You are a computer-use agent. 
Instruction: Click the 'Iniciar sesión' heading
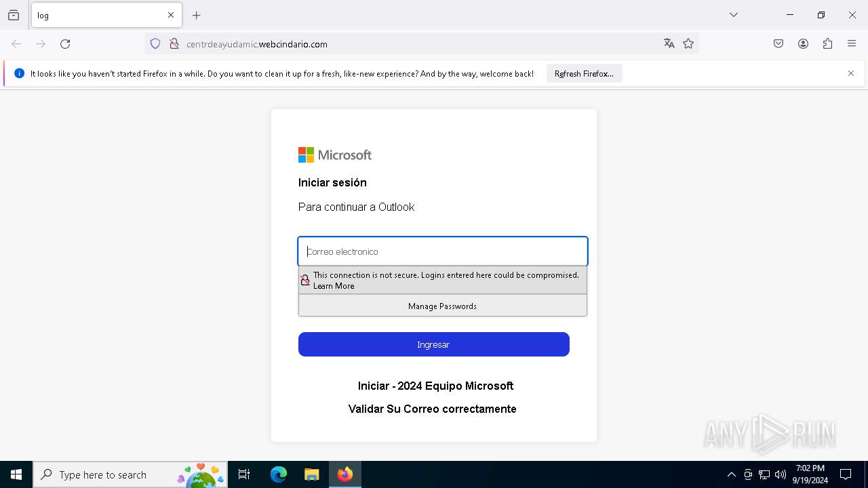(332, 182)
